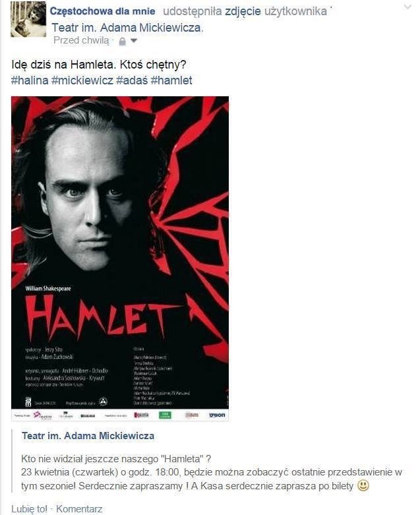Viewport: 420px width, 515px height.
Task: Click the Częstochowa dla mnie page name
Action: (x=102, y=11)
